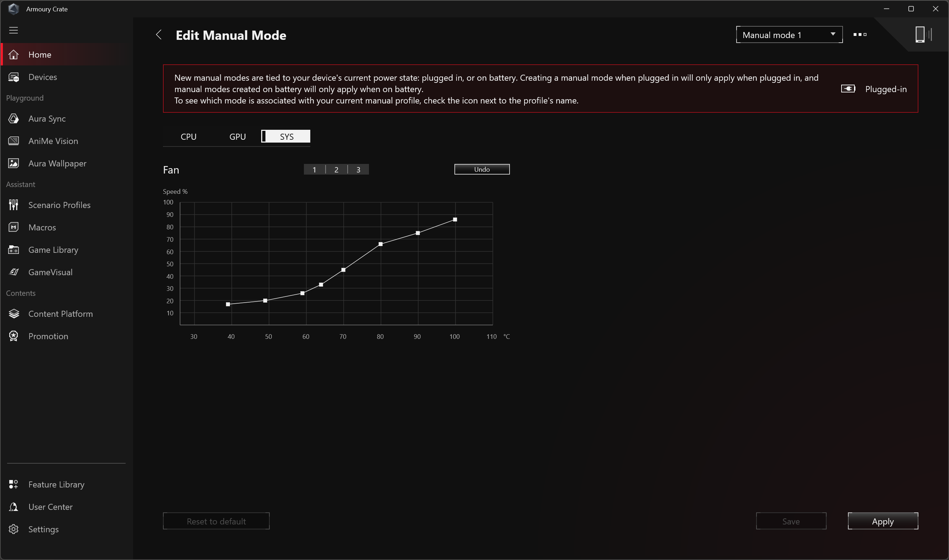The height and width of the screenshot is (560, 949).
Task: Select fan preset 3
Action: coord(358,170)
